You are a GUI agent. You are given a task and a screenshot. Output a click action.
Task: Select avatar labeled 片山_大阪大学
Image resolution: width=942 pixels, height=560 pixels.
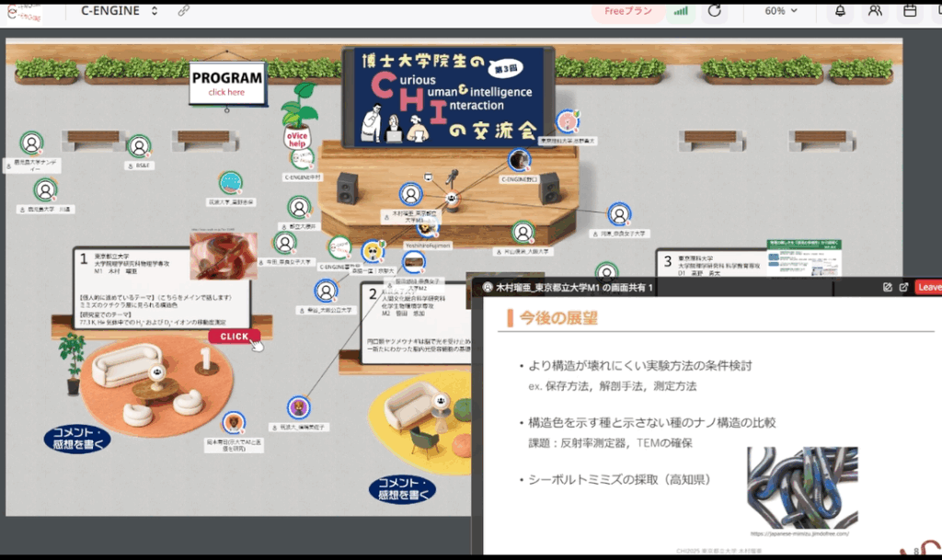click(x=523, y=232)
